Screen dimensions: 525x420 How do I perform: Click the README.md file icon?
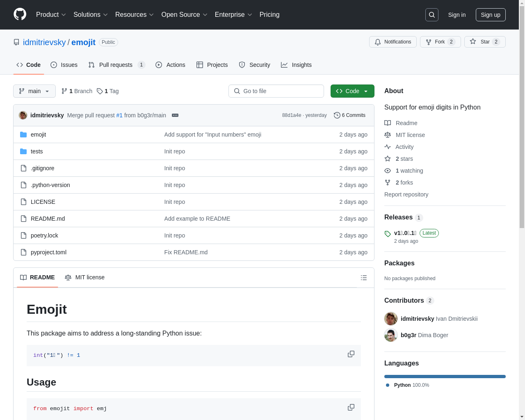(x=23, y=219)
